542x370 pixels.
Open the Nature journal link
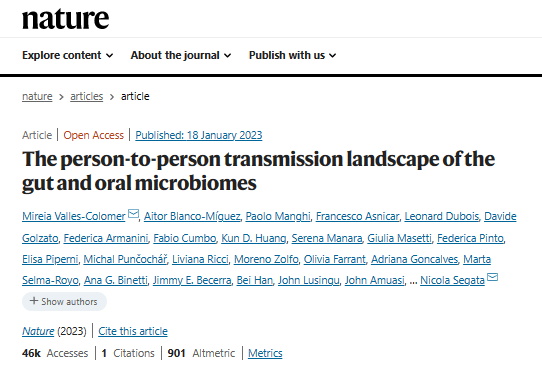pos(38,331)
